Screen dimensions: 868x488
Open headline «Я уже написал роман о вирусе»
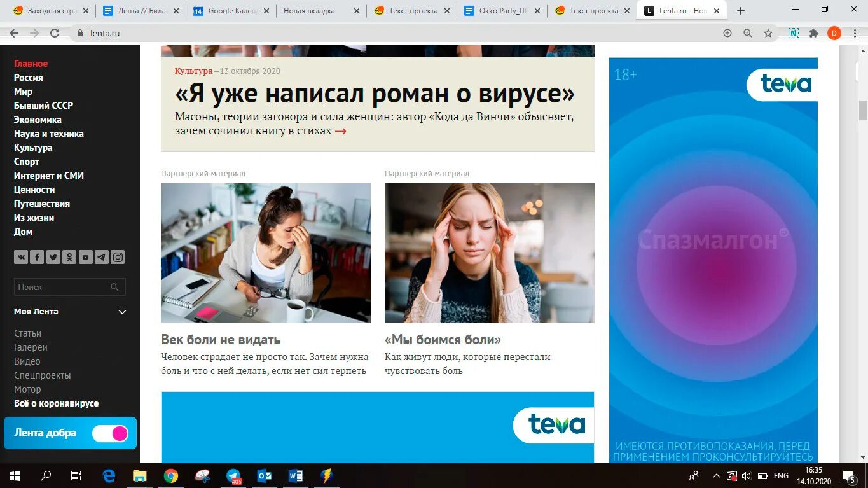(375, 94)
